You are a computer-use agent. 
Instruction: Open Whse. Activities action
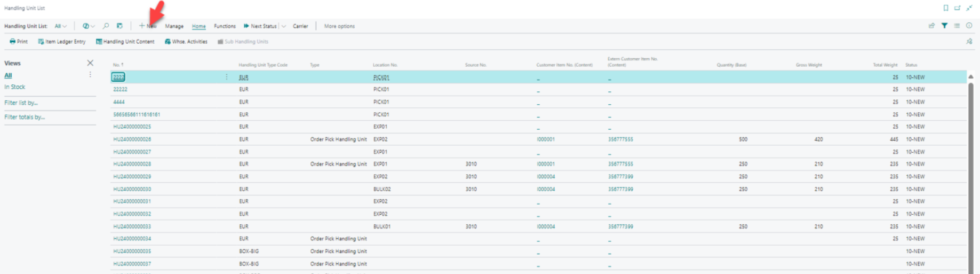[186, 42]
